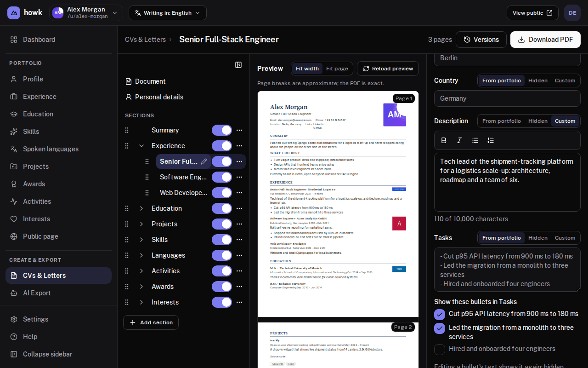Open more options for Software Eng… entry
Image resolution: width=588 pixels, height=368 pixels.
tap(239, 177)
